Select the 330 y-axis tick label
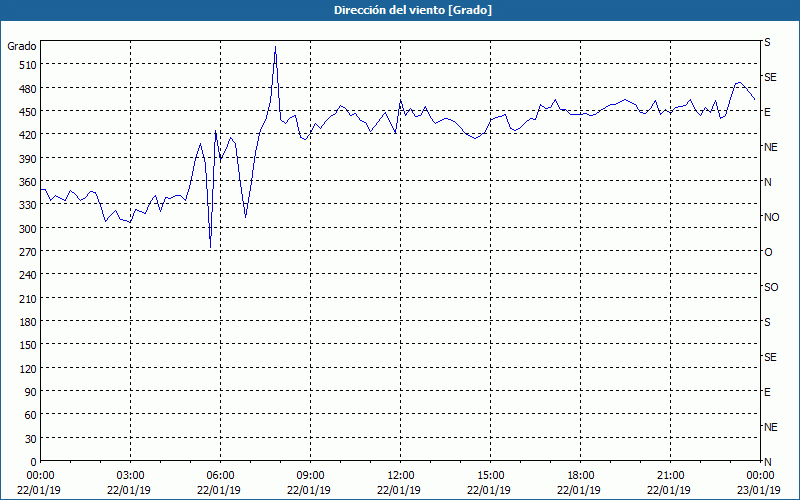Screen dimensions: 800x500 (x=29, y=205)
